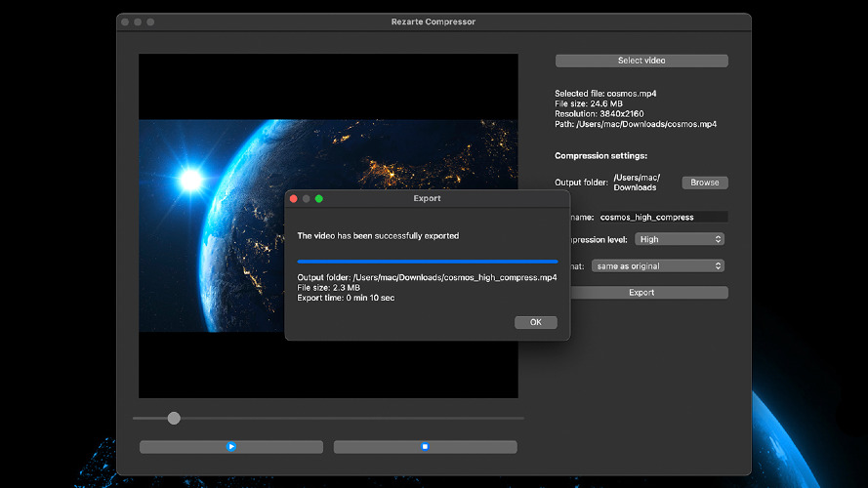Confirm the export dialog with OK

click(x=536, y=322)
